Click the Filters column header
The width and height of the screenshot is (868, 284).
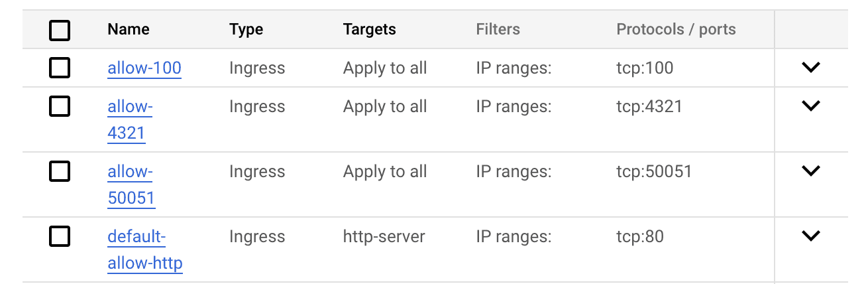click(498, 29)
